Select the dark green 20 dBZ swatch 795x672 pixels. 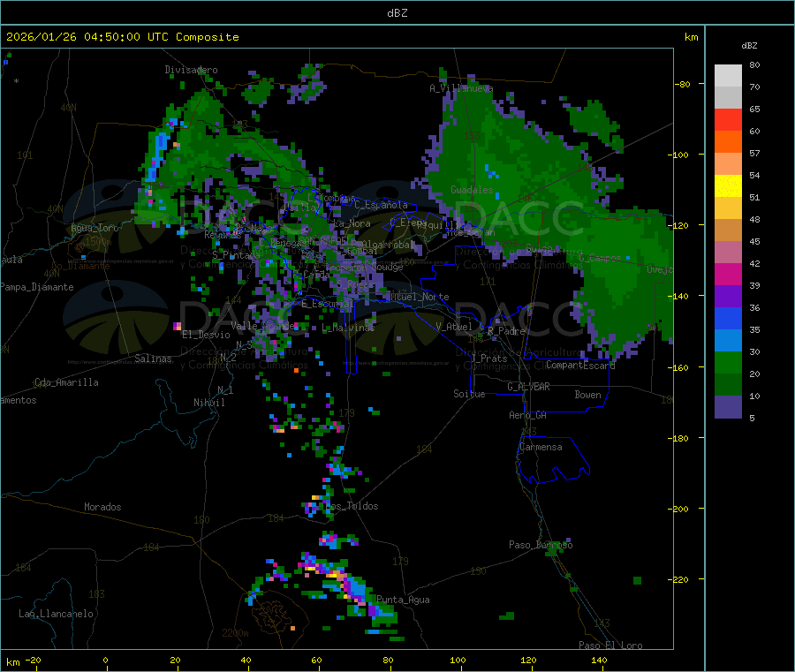click(x=728, y=385)
